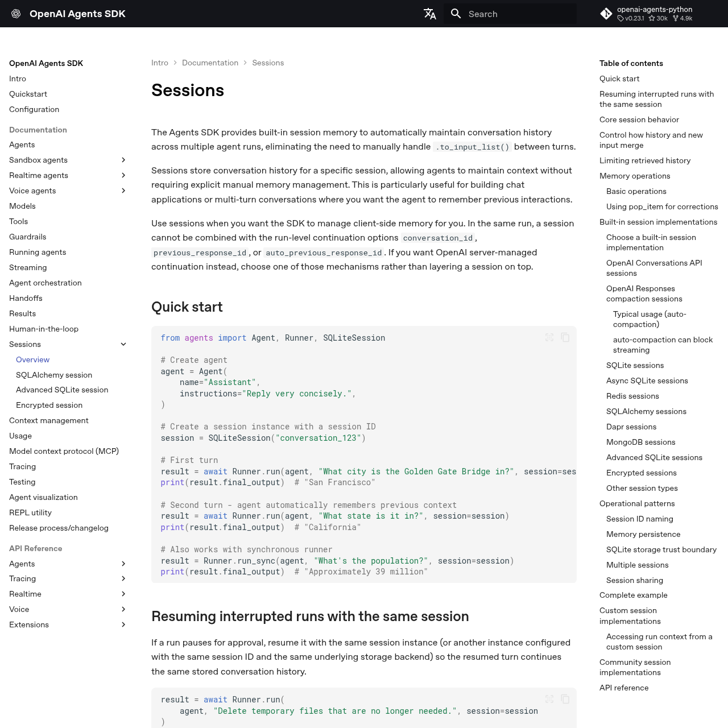Select the Overview item under Sessions
Image resolution: width=728 pixels, height=728 pixels.
click(x=32, y=360)
